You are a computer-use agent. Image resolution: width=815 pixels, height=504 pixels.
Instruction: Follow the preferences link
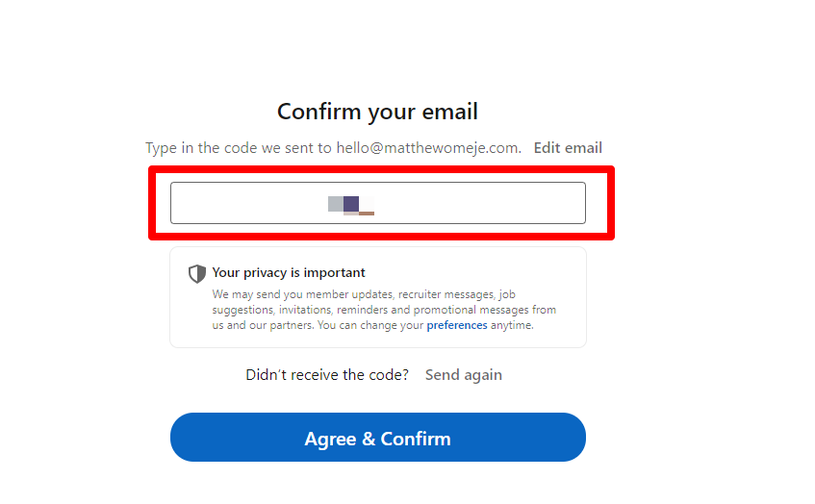[457, 325]
